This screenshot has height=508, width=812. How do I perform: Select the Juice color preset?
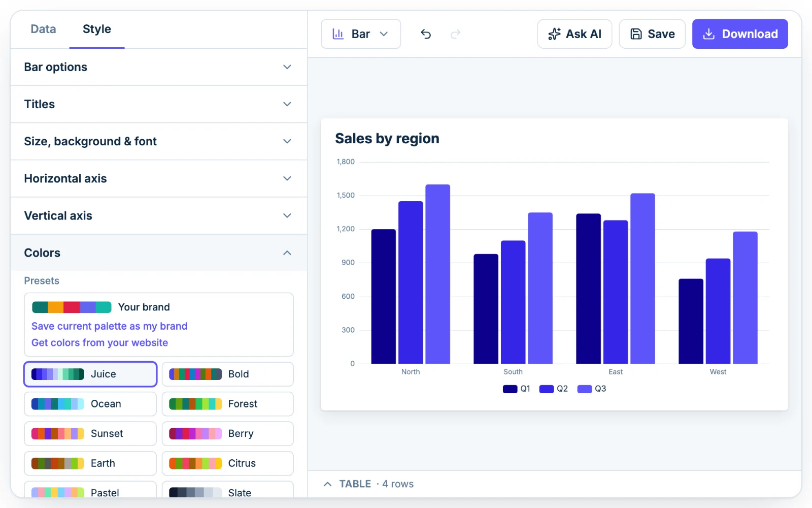coord(90,374)
